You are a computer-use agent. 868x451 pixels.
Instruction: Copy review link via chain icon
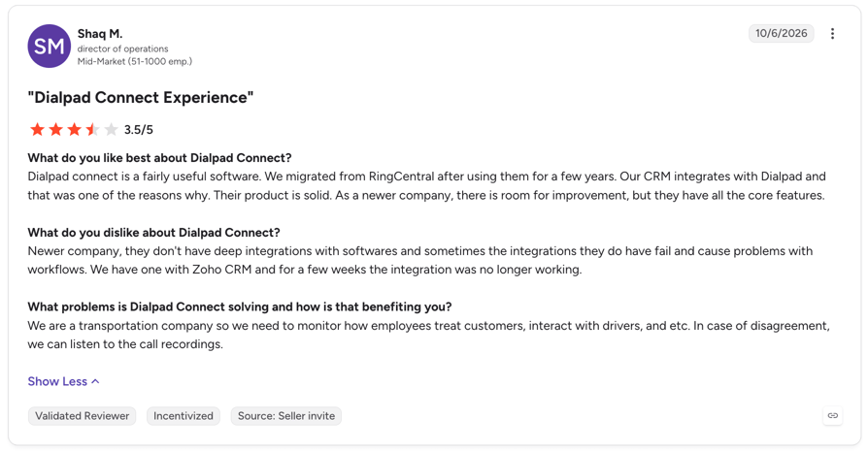click(833, 416)
